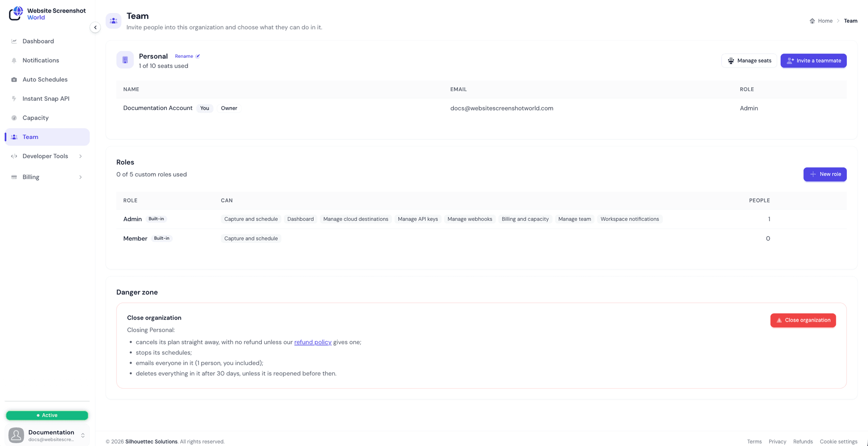Viewport: 868px width, 446px height.
Task: Open the Refunds footer link
Action: pos(803,442)
